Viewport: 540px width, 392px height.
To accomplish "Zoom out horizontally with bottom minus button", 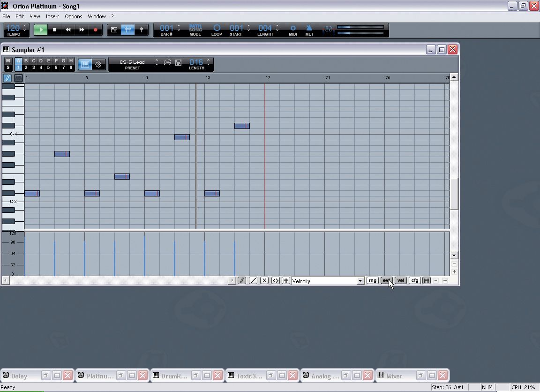I will (435, 281).
